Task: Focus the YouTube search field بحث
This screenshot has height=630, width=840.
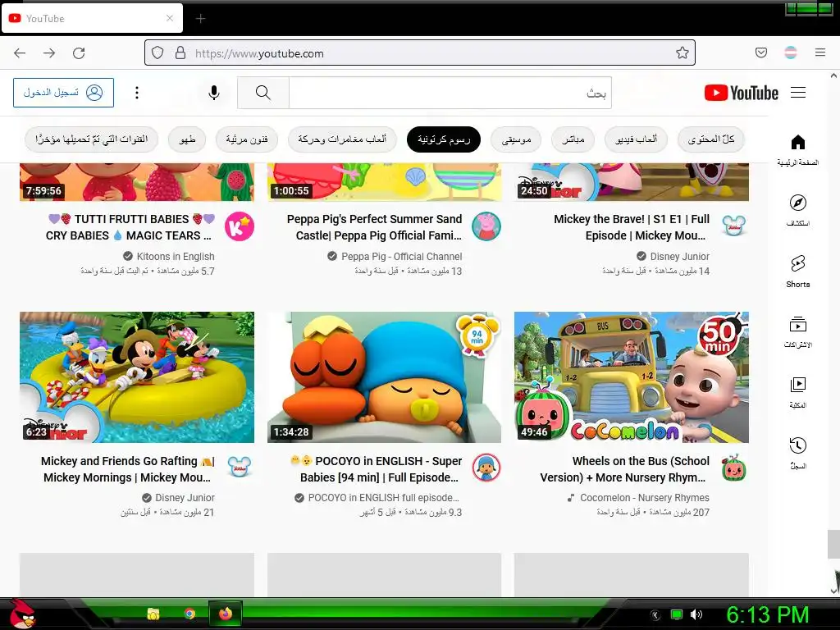Action: coord(450,93)
